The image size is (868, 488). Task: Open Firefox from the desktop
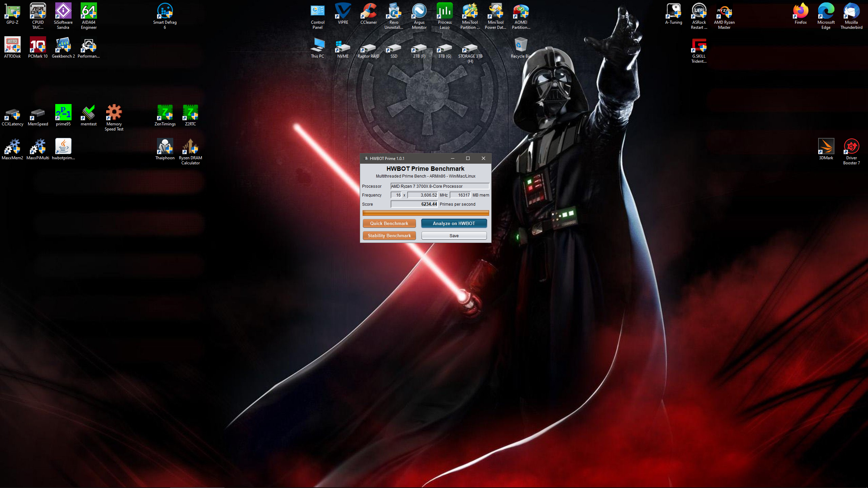(x=801, y=14)
